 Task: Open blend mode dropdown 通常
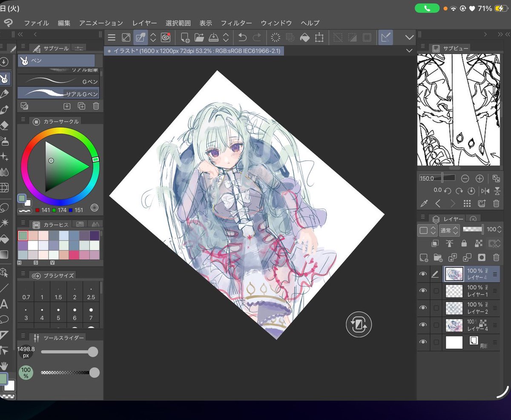point(449,230)
